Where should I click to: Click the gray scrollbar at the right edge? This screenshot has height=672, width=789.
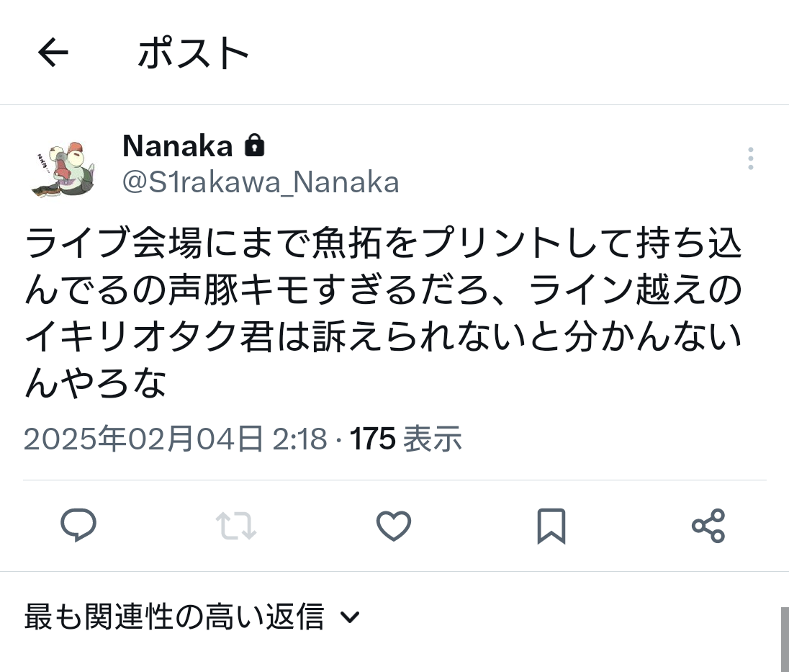[x=785, y=640]
